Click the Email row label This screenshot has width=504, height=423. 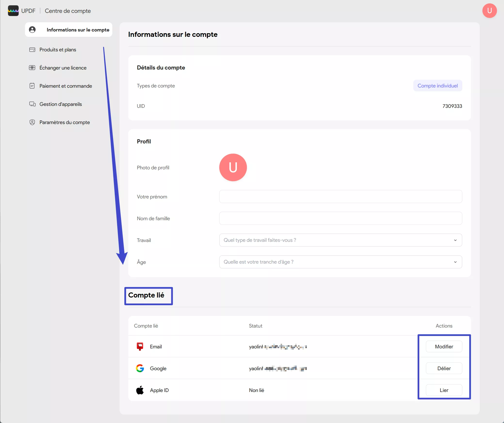[x=156, y=347]
